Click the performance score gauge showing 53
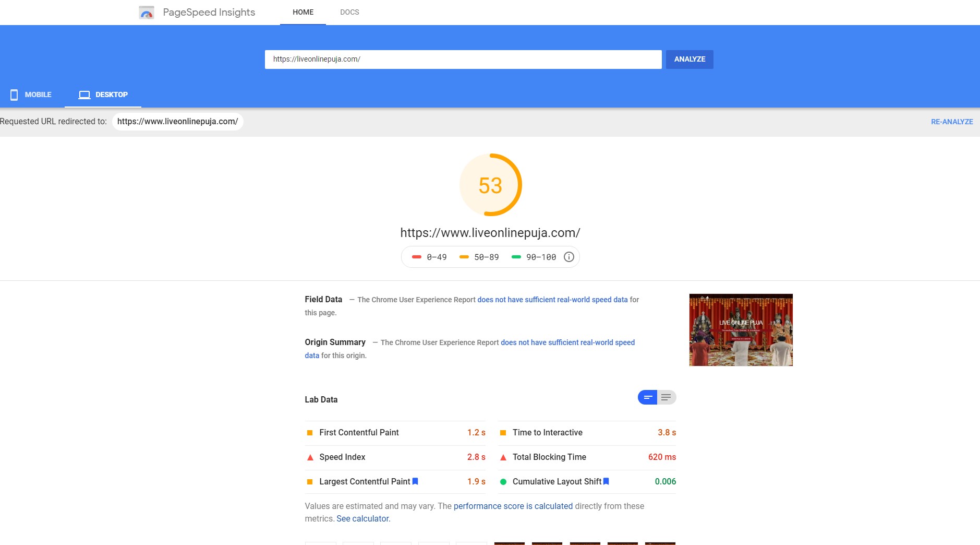980x545 pixels. pyautogui.click(x=490, y=185)
